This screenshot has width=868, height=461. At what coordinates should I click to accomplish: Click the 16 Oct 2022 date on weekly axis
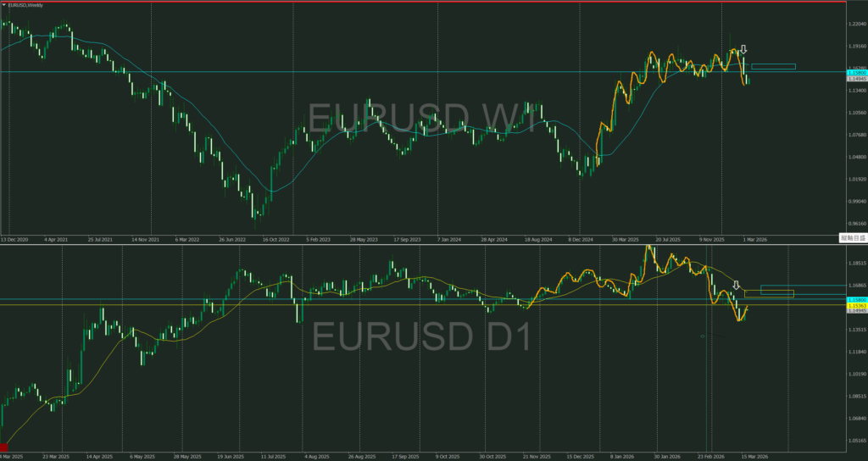click(276, 240)
